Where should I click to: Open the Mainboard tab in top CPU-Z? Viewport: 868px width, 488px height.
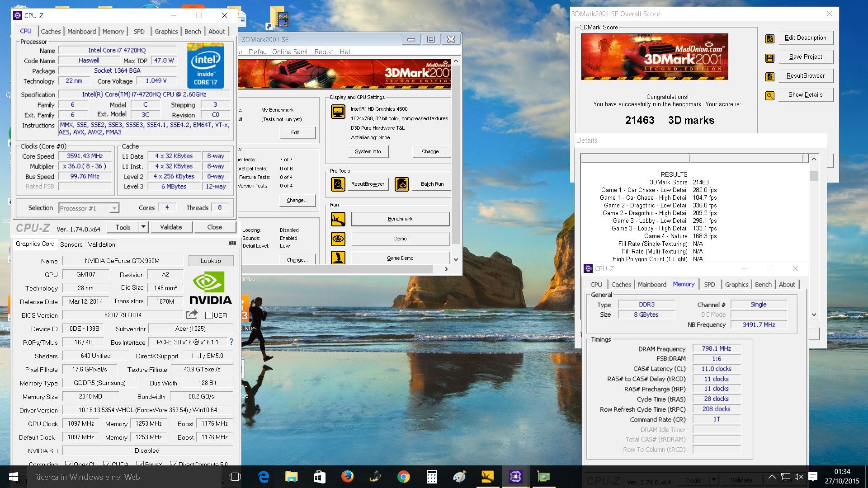click(x=81, y=31)
